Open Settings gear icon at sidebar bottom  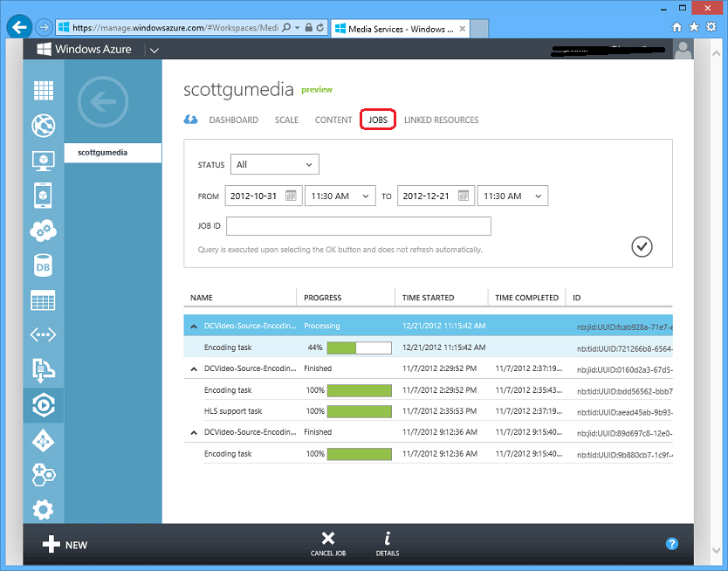tap(43, 510)
